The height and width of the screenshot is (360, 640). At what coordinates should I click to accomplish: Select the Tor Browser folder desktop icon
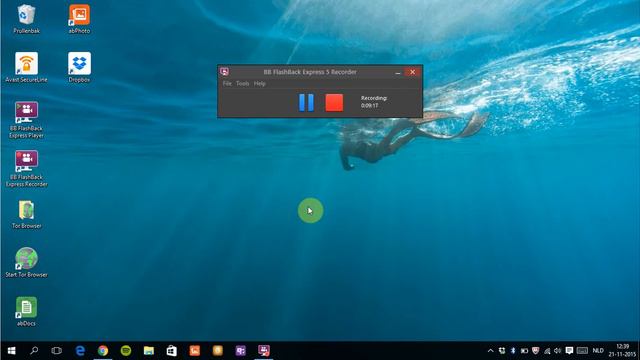click(x=26, y=214)
